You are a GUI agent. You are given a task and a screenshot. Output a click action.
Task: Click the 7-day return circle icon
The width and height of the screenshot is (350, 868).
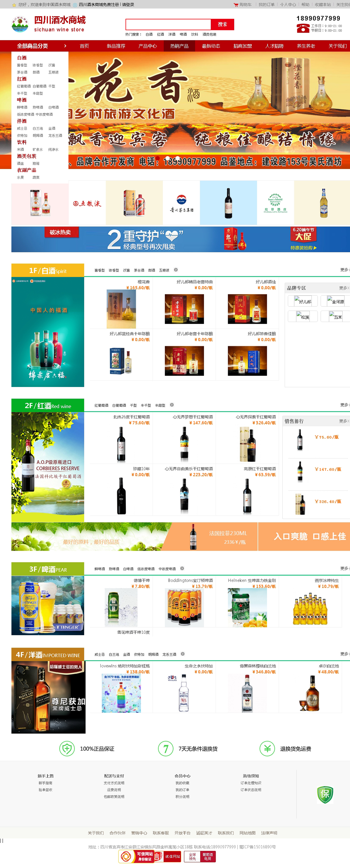click(166, 748)
